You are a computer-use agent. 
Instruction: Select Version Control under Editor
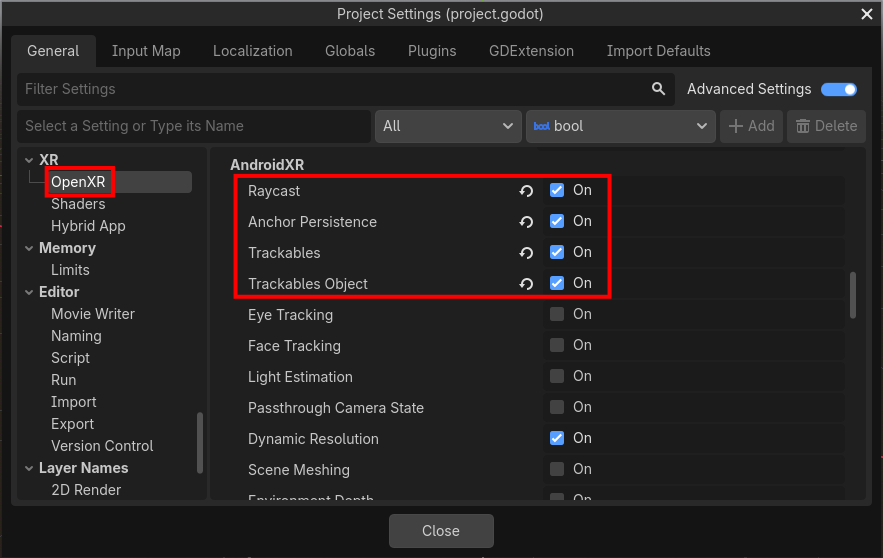102,446
